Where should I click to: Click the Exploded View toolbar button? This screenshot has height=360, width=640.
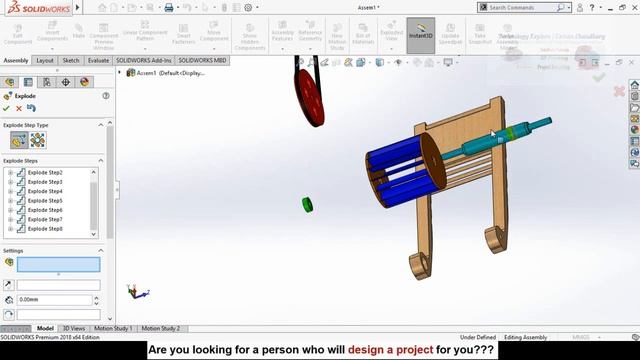coord(391,35)
